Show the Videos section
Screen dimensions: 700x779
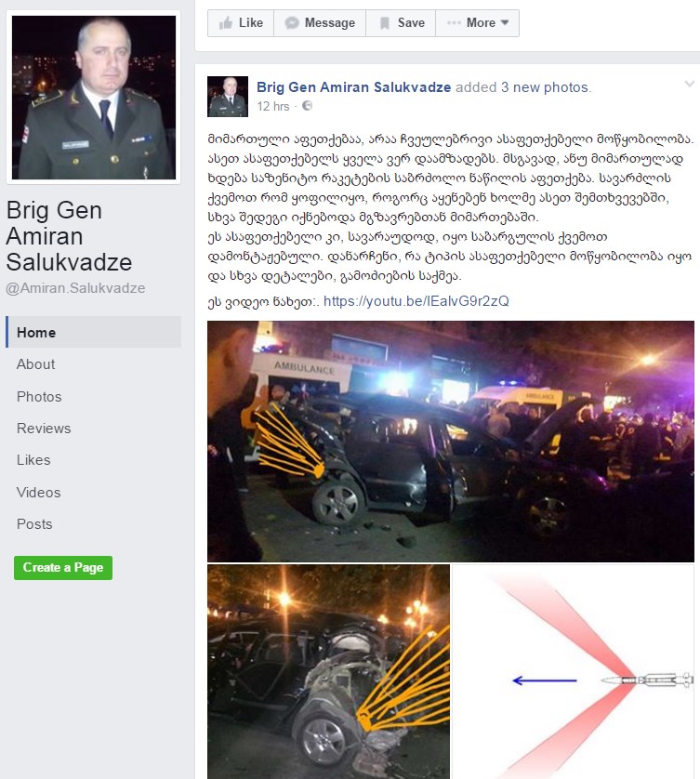click(x=39, y=493)
